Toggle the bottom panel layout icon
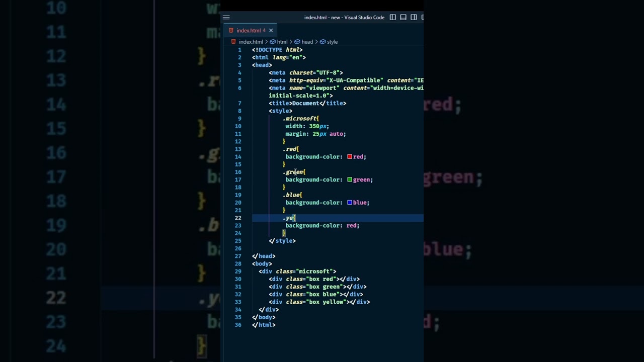The height and width of the screenshot is (362, 644). pos(403,17)
